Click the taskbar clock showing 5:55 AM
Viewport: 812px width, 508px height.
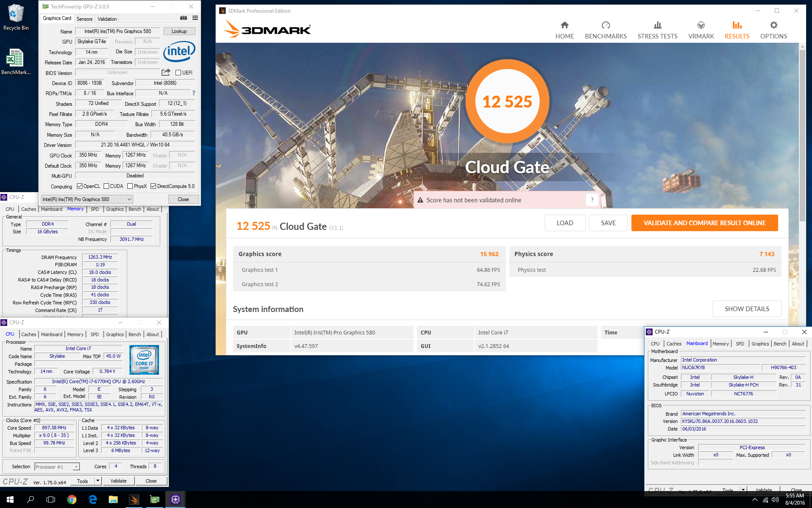(795, 500)
